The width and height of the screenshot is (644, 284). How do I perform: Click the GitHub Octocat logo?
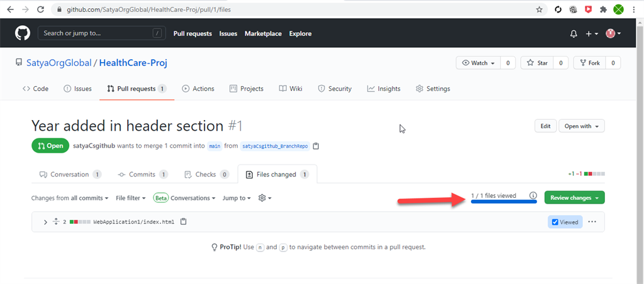[x=23, y=33]
